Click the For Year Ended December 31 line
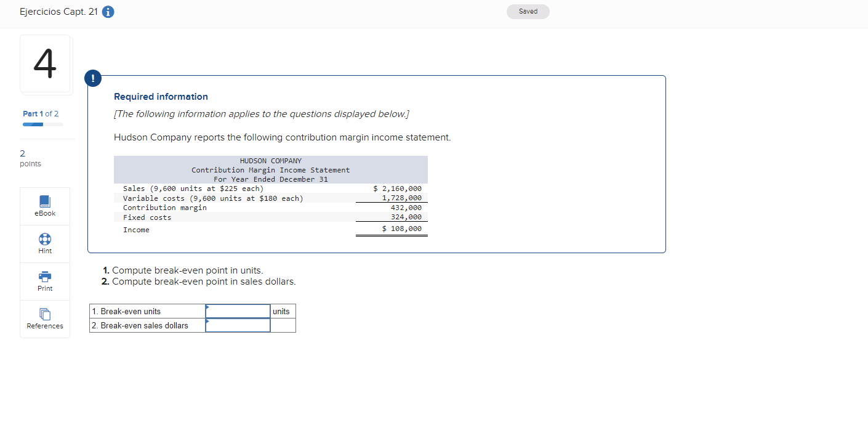868x438 pixels. 271,179
